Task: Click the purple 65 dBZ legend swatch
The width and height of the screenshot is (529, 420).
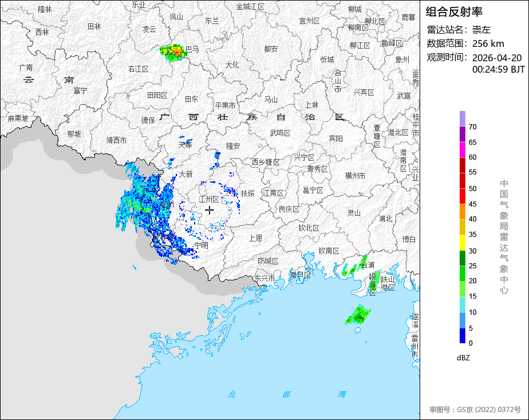Action: [x=462, y=134]
